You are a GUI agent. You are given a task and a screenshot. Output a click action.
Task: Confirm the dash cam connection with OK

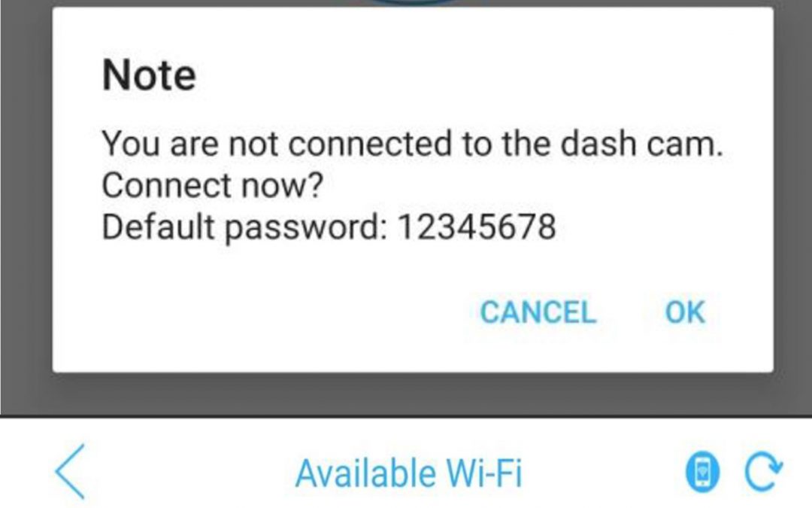click(x=685, y=312)
